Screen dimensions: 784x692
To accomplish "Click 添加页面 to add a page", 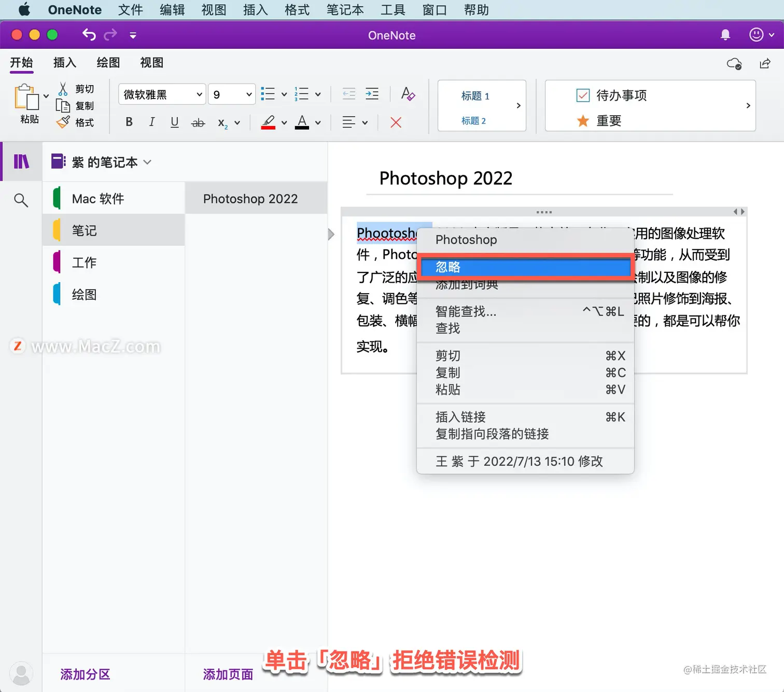I will tap(228, 674).
